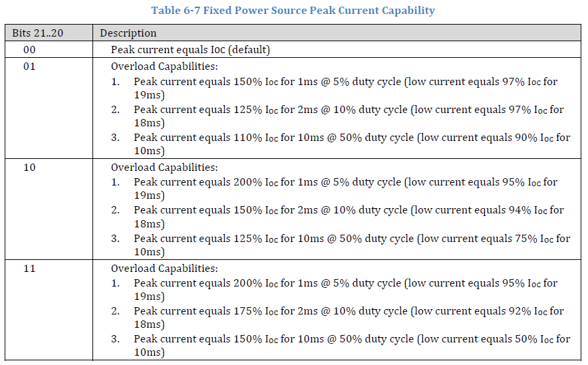The height and width of the screenshot is (365, 588).
Task: Click the 200% Ioc item in row 10
Action: [345, 189]
